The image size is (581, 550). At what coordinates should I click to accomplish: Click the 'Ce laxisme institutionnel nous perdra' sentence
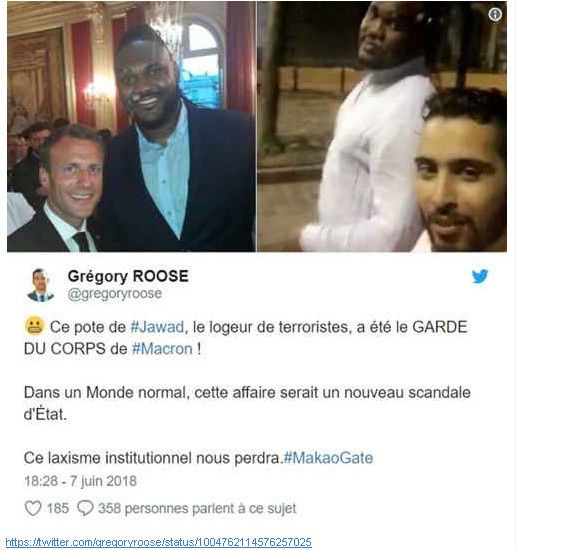[x=153, y=458]
